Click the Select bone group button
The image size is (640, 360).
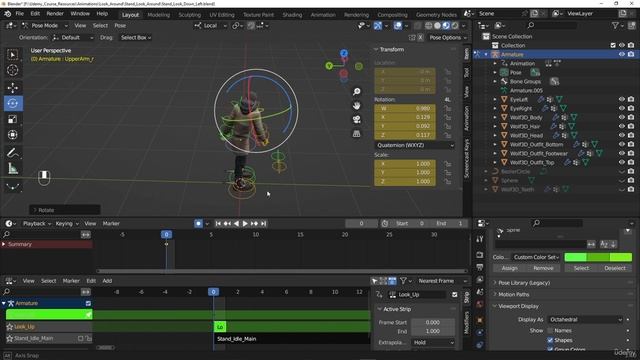581,268
